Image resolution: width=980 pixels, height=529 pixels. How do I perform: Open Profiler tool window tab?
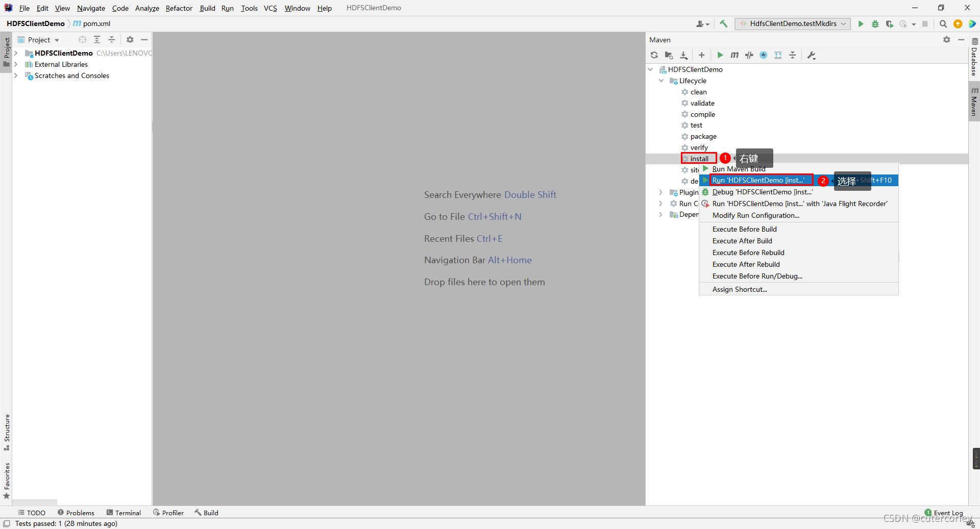[168, 513]
